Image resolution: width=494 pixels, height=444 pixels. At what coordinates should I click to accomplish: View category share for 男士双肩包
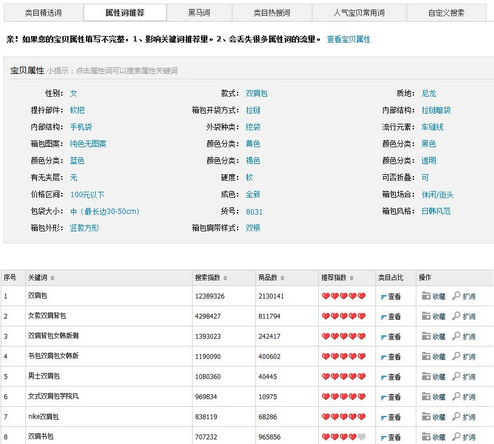(391, 377)
